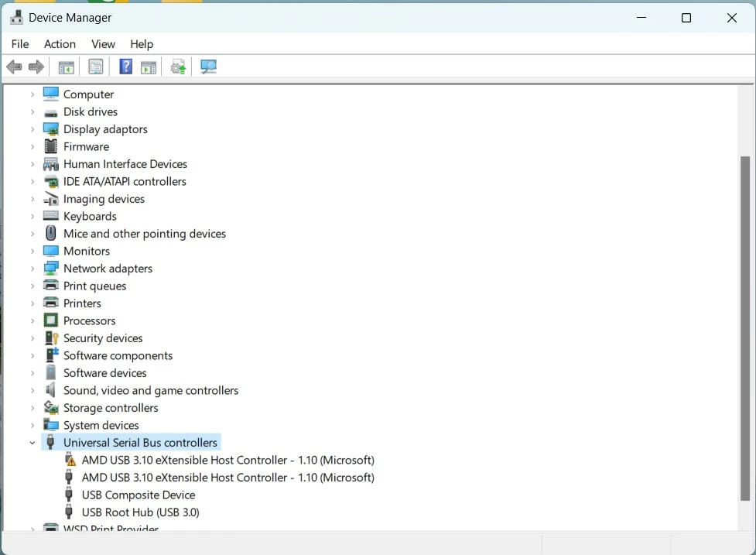Click the Firmware chip icon

point(50,146)
